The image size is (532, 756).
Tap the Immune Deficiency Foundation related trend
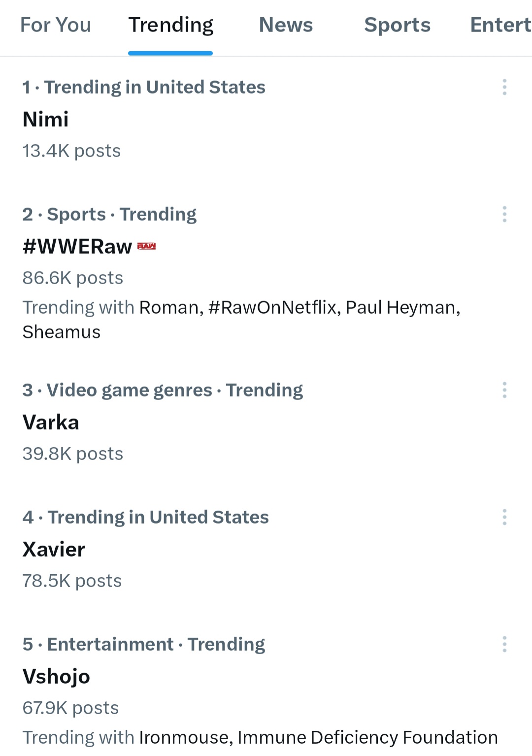(367, 737)
